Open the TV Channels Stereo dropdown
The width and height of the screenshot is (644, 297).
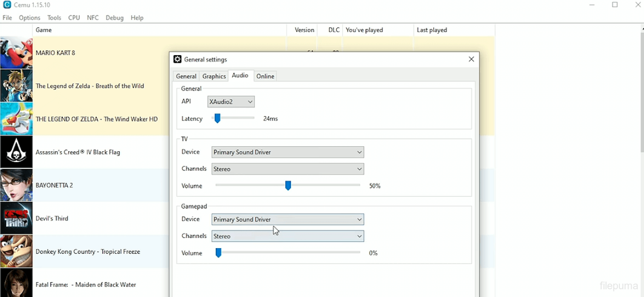coord(287,169)
